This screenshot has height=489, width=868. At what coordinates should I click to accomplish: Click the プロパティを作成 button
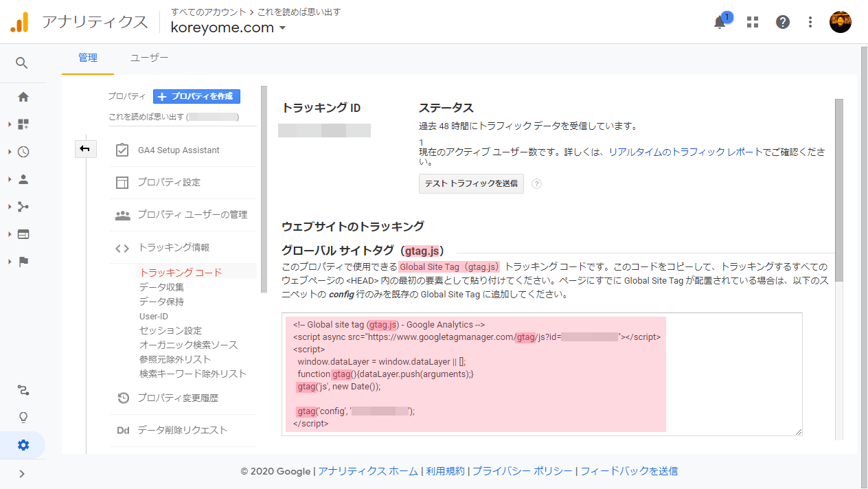point(196,97)
